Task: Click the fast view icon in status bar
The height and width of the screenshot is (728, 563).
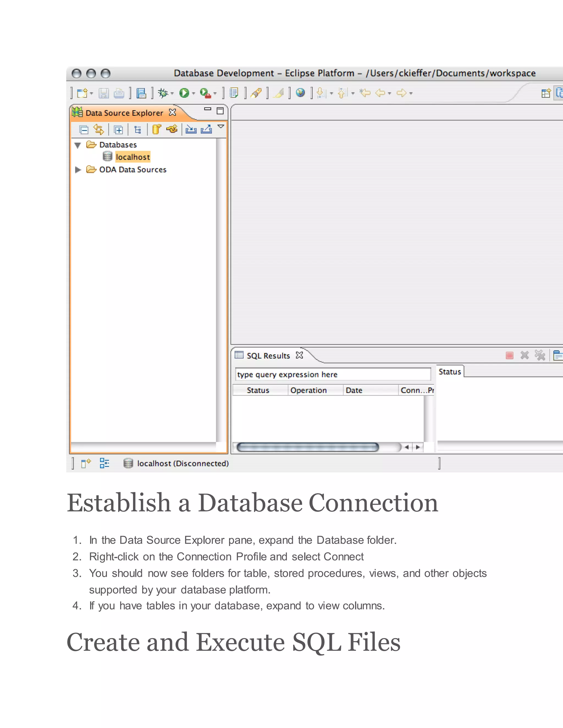Action: tap(86, 463)
